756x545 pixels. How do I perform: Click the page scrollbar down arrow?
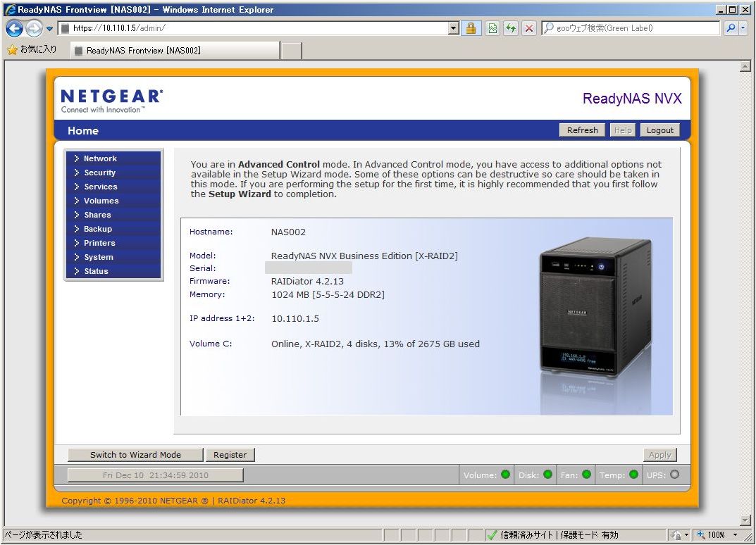745,520
